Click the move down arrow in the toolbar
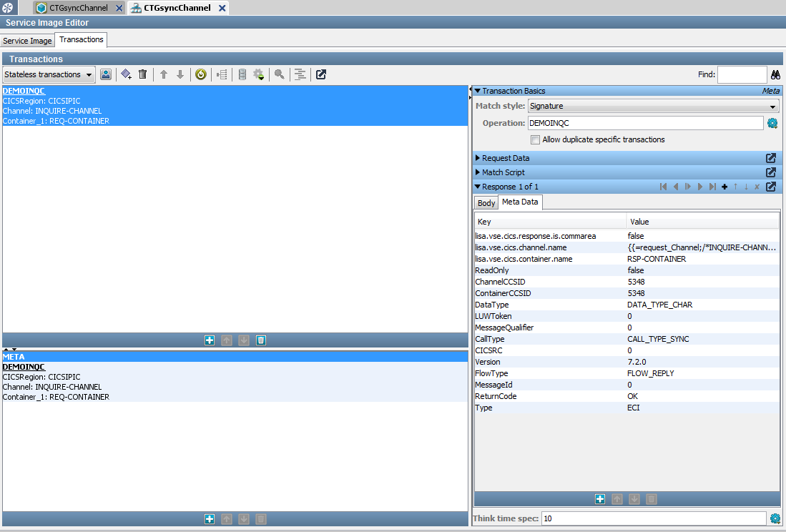 tap(180, 74)
